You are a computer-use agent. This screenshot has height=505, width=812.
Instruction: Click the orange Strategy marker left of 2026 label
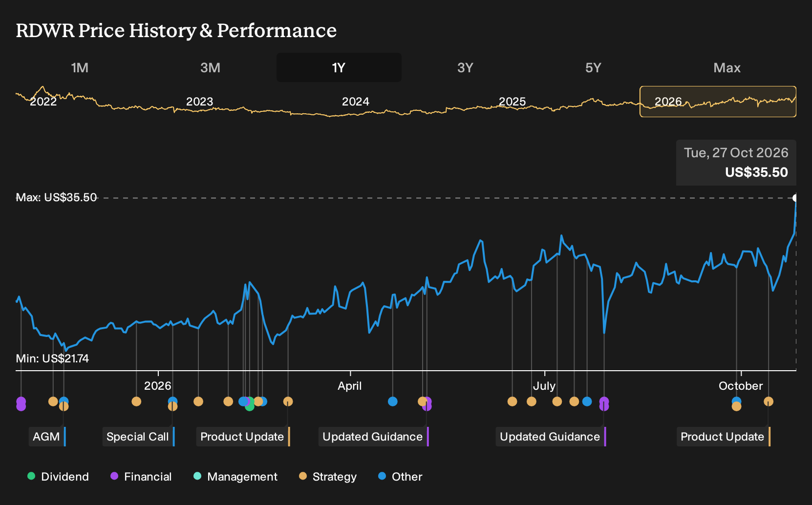136,401
